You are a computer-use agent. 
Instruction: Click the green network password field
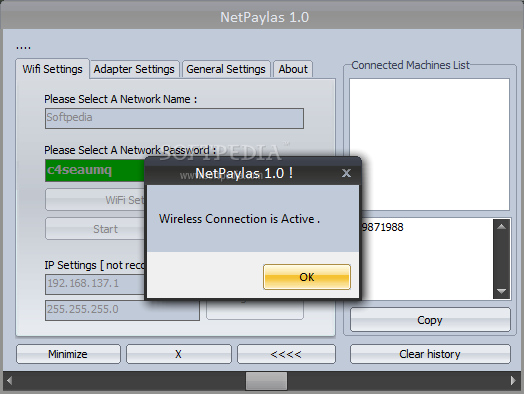coord(95,170)
